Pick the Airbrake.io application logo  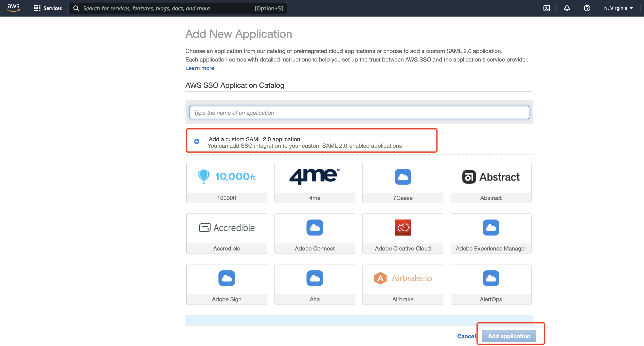click(403, 278)
